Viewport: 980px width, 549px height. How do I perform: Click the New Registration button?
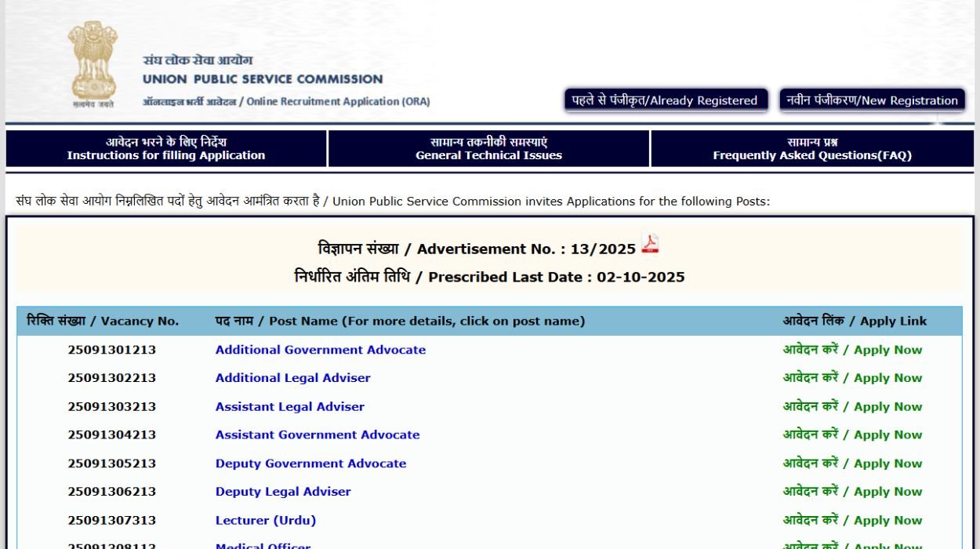871,100
